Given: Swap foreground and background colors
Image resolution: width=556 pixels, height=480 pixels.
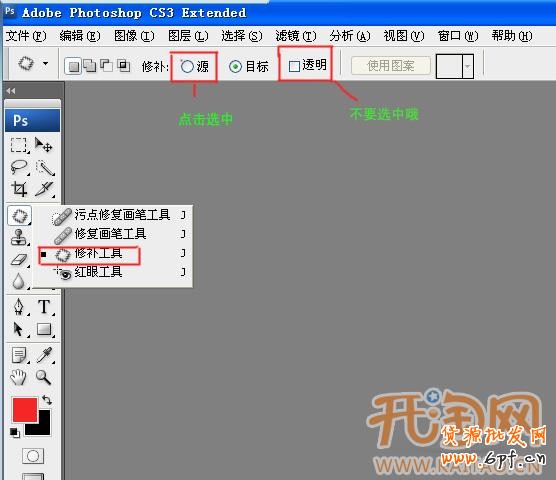Looking at the screenshot, I should pyautogui.click(x=46, y=400).
